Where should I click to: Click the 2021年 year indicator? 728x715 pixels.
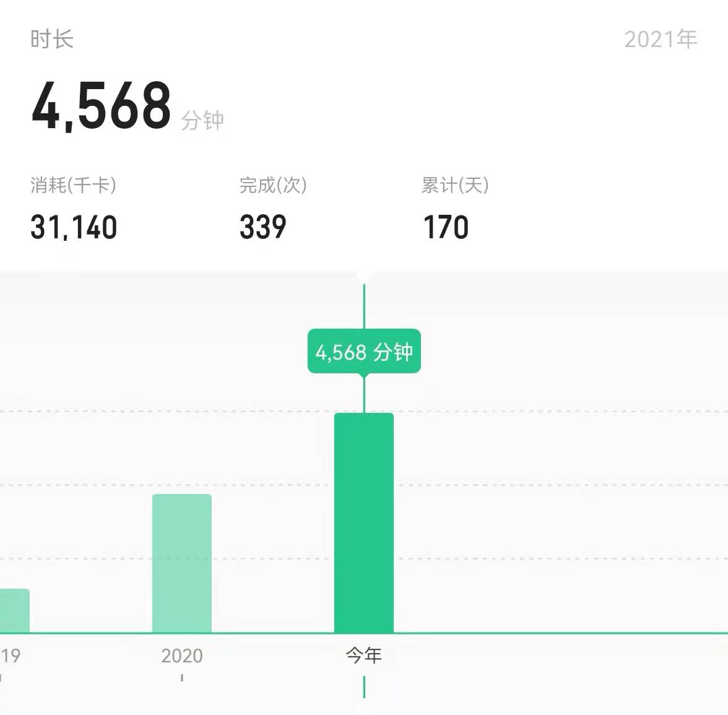(661, 39)
